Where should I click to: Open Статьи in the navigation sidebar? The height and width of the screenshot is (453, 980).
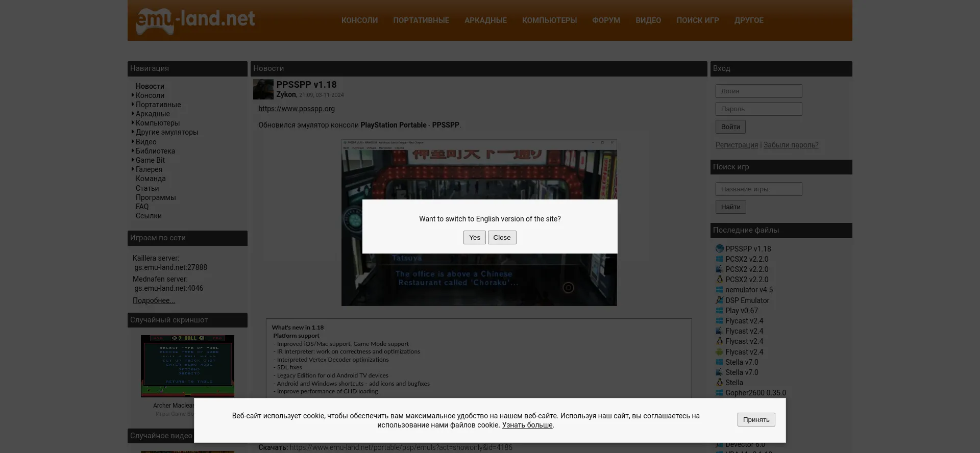coord(147,188)
